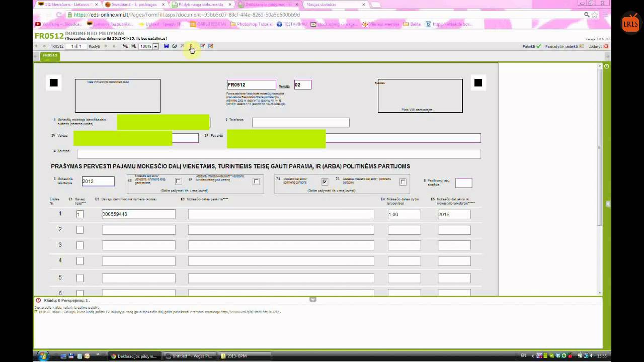Select the green FR0512 page tab
The width and height of the screenshot is (644, 362).
point(50,57)
